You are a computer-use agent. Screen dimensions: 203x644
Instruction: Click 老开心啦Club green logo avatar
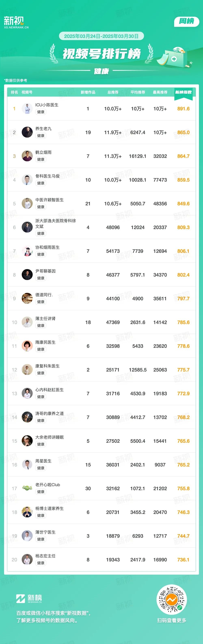27,488
